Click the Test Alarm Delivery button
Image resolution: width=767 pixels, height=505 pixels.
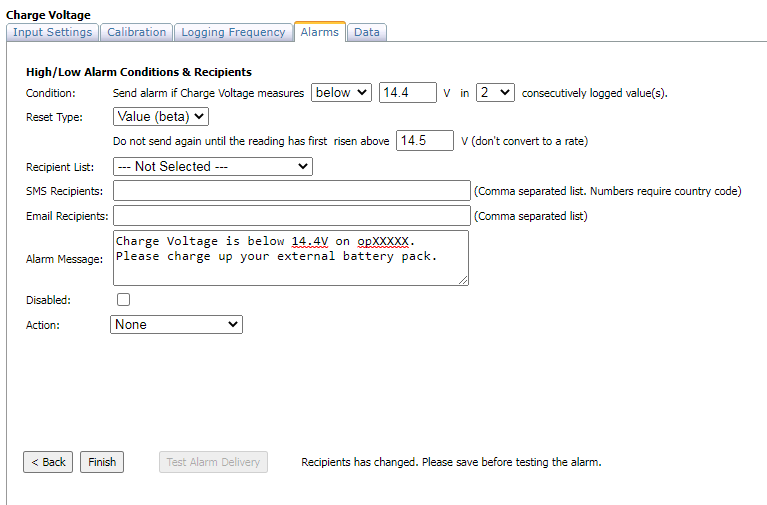(x=213, y=462)
